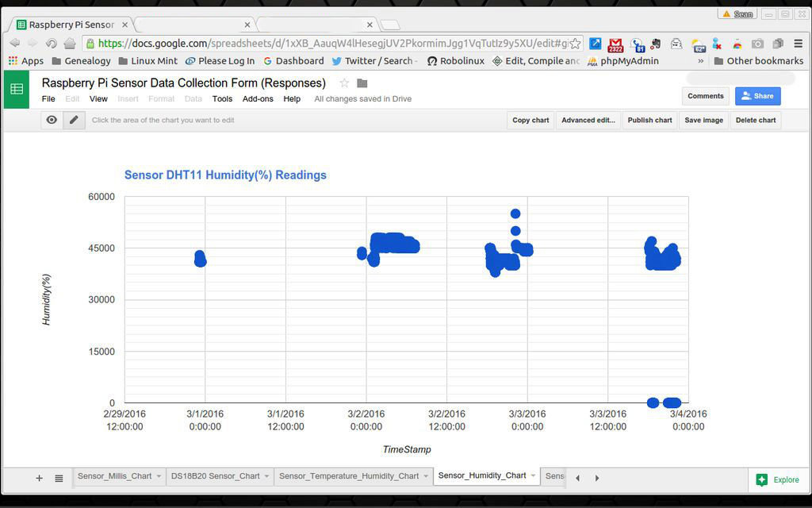Open Sensor_Millis_Chart tab dropdown arrow
This screenshot has width=812, height=508.
[x=159, y=476]
